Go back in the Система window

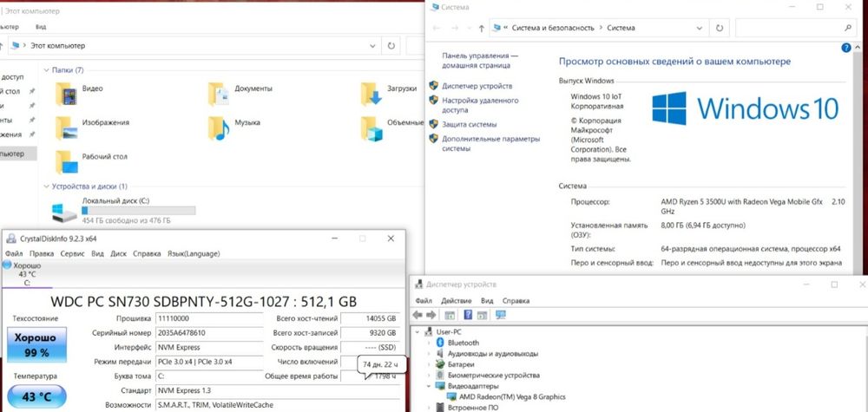[437, 28]
